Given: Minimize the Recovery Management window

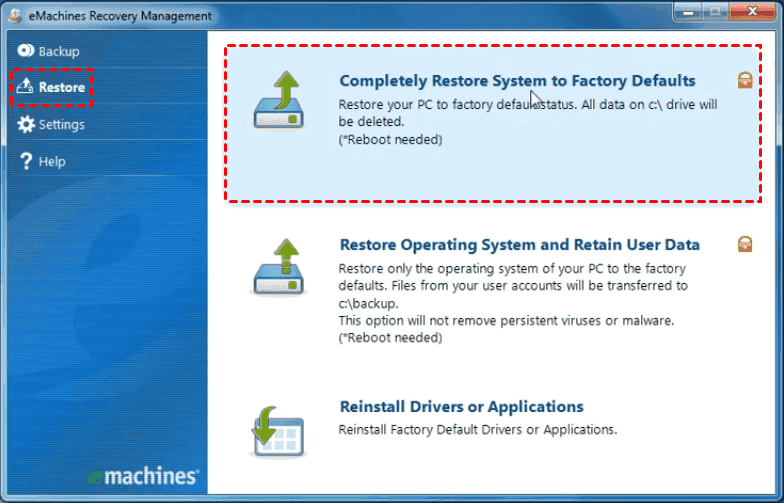Looking at the screenshot, I should click(688, 12).
